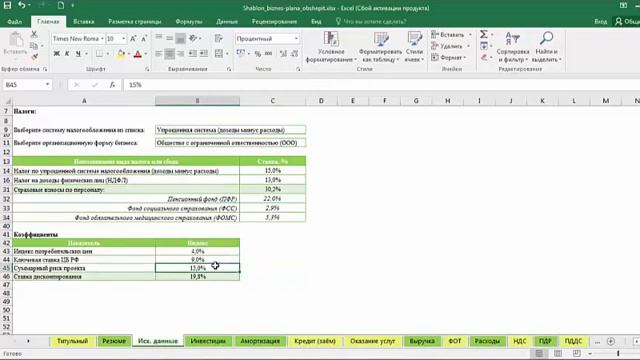The width and height of the screenshot is (640, 360).
Task: Toggle italic (К) formatting
Action: coord(67,53)
